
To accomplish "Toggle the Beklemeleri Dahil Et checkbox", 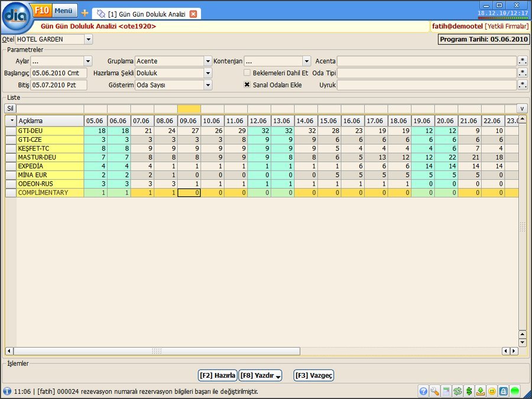I will click(x=247, y=73).
